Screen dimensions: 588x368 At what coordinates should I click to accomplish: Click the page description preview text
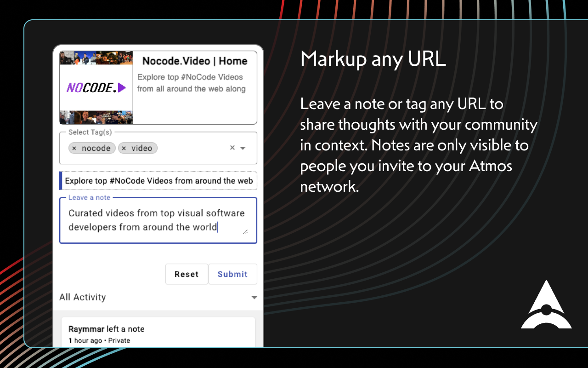tap(192, 83)
